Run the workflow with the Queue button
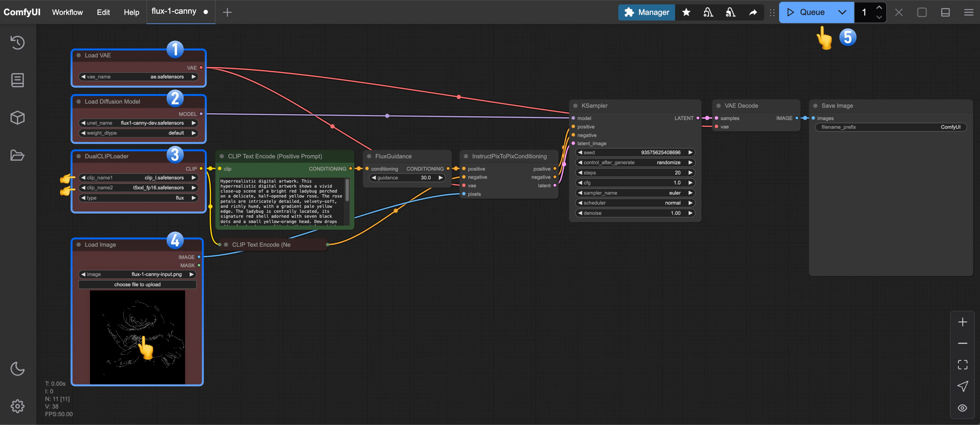 click(808, 12)
